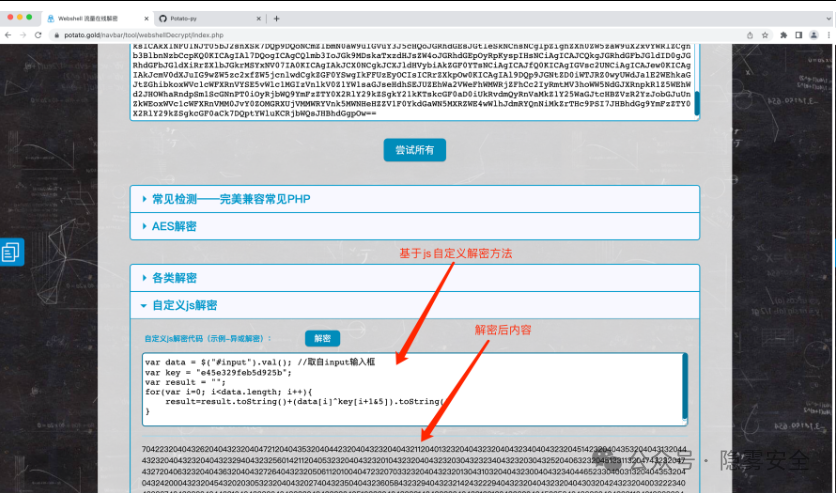This screenshot has width=836, height=493.
Task: Open the tab search dropdown arrow
Action: (829, 19)
